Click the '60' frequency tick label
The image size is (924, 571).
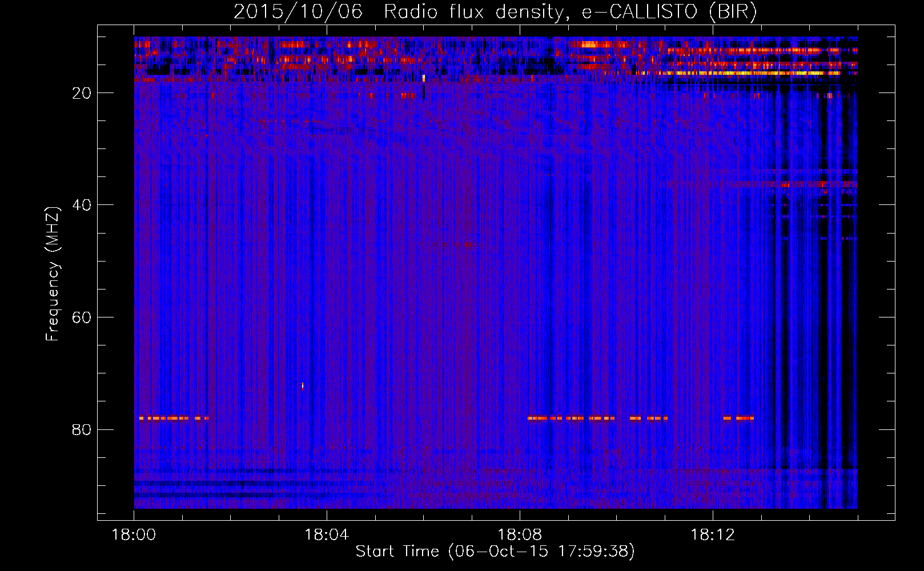click(x=82, y=317)
